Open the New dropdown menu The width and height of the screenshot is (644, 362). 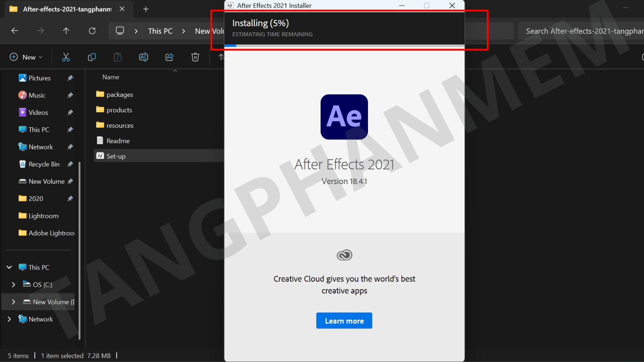pyautogui.click(x=26, y=57)
